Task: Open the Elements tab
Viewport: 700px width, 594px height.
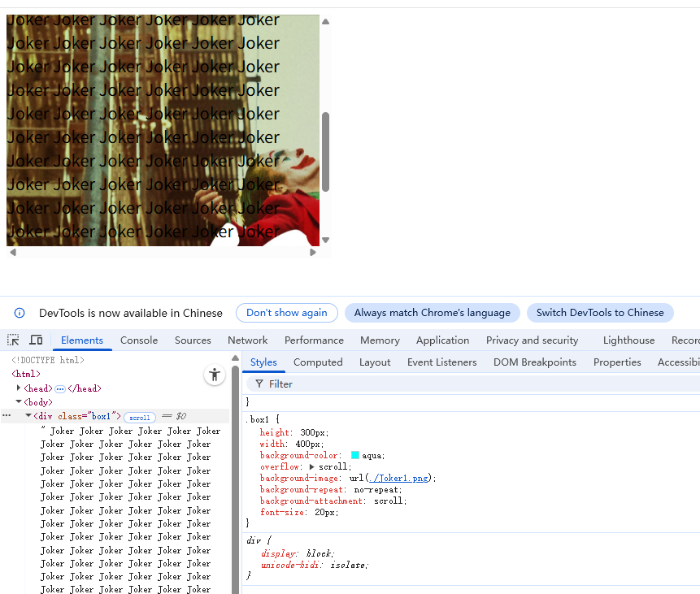Action: (82, 340)
